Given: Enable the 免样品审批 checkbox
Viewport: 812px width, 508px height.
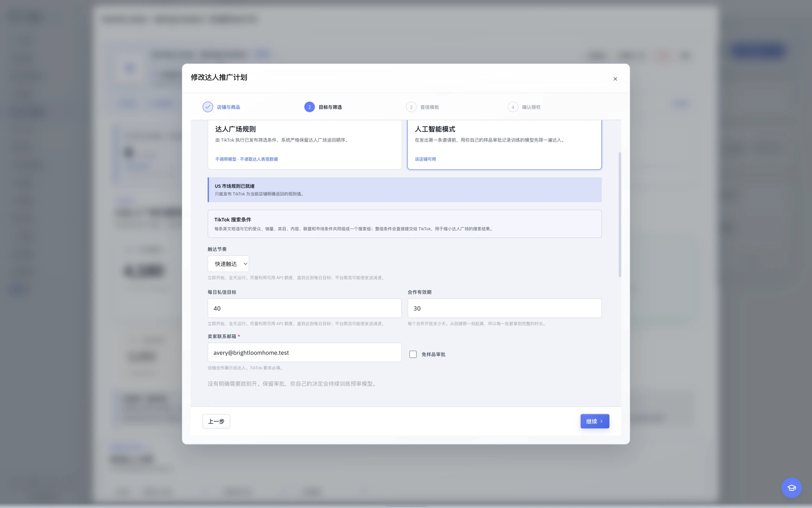Looking at the screenshot, I should pyautogui.click(x=413, y=354).
